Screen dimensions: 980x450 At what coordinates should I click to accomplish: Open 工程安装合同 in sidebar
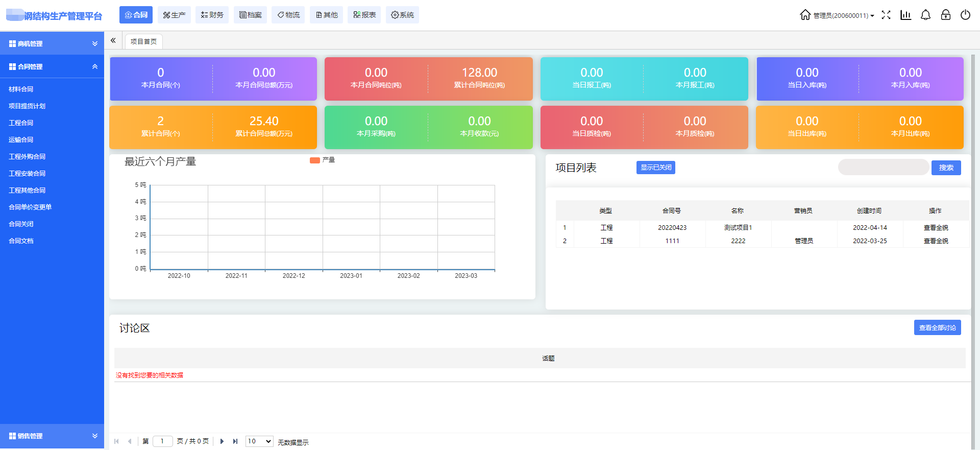click(27, 173)
